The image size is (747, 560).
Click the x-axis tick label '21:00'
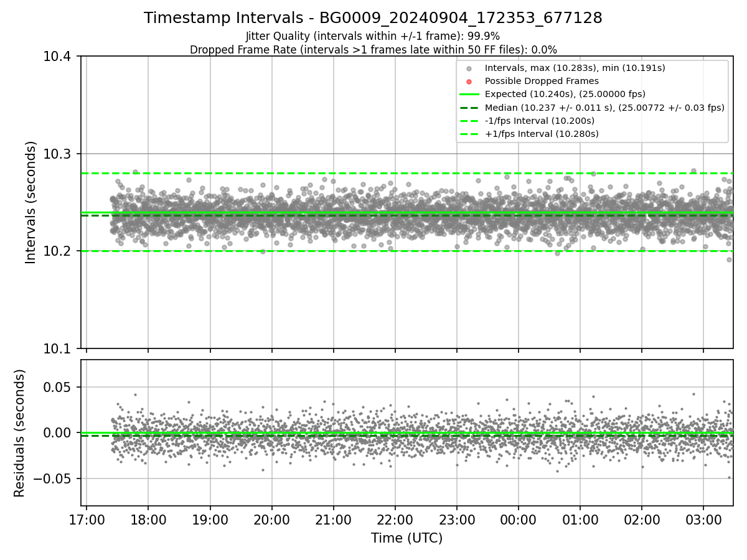coord(333,519)
